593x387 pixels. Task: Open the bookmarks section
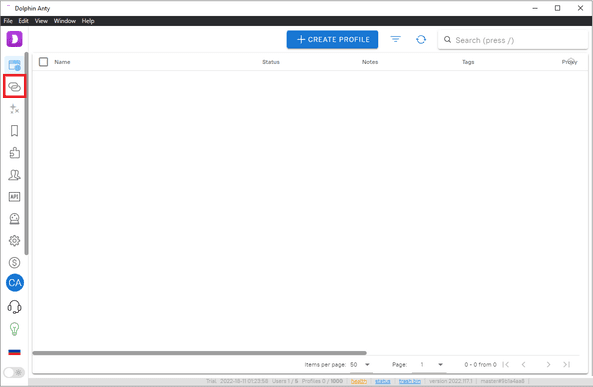tap(14, 131)
